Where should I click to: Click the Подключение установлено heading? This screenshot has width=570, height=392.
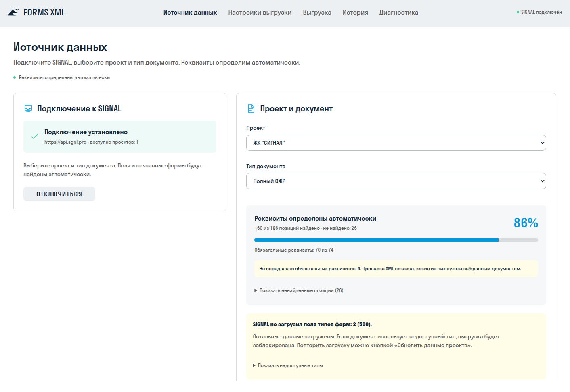(x=86, y=132)
